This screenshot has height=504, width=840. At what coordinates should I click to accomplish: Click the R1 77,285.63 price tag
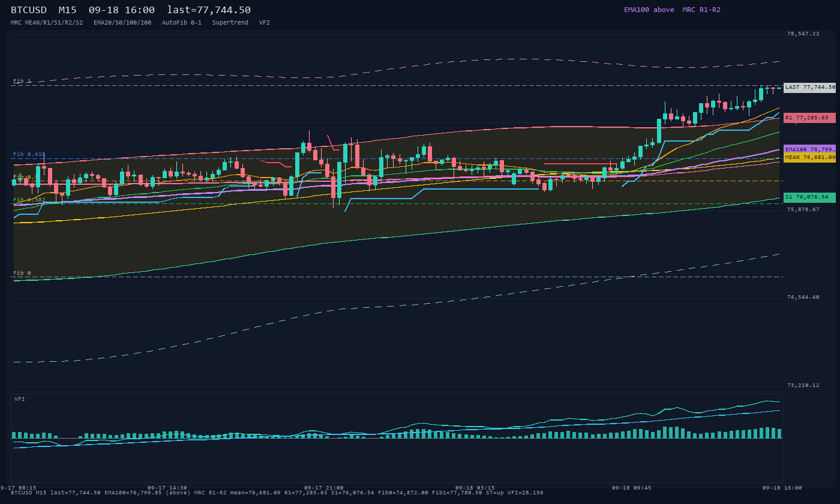[809, 118]
